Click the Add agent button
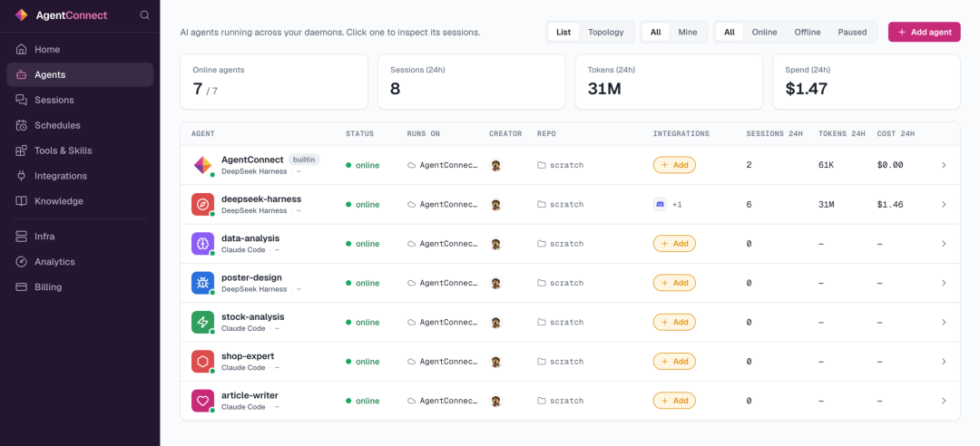The height and width of the screenshot is (446, 980). (925, 32)
